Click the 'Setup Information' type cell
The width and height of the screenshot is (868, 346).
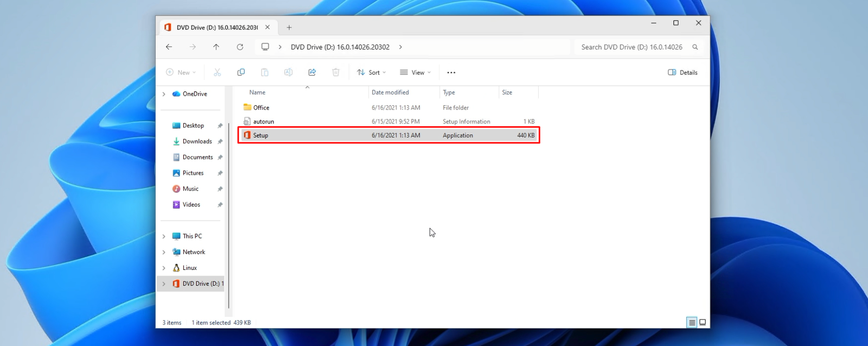[467, 122]
